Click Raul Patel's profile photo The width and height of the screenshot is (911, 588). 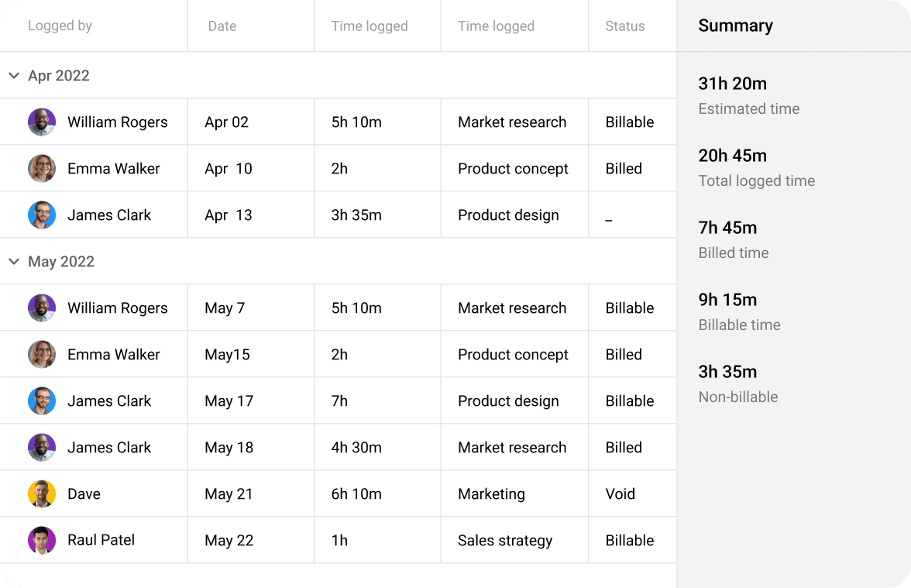pos(42,540)
